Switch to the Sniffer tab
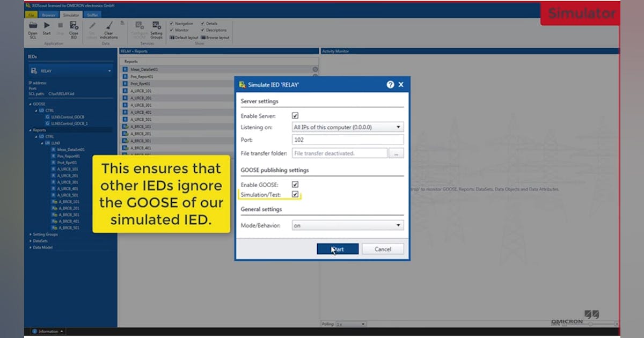This screenshot has width=644, height=338. coord(93,15)
